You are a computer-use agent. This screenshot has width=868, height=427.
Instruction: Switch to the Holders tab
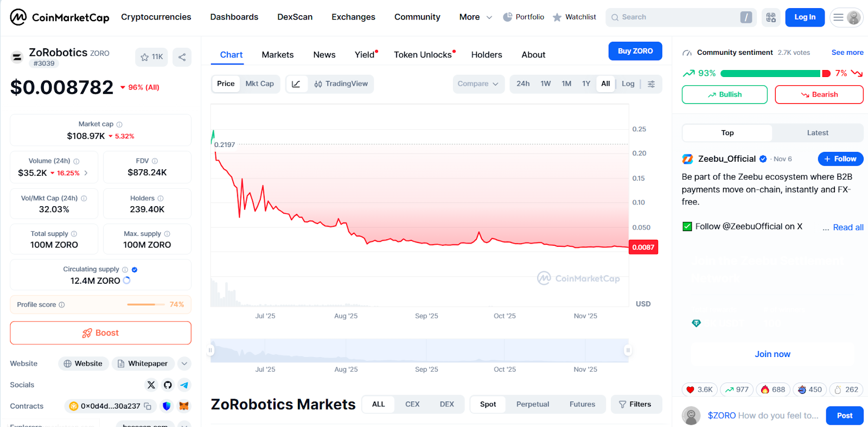(486, 55)
